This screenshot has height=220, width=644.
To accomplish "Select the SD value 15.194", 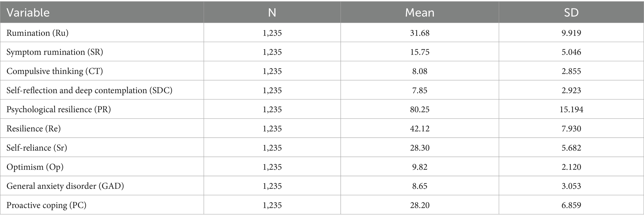I will [571, 109].
